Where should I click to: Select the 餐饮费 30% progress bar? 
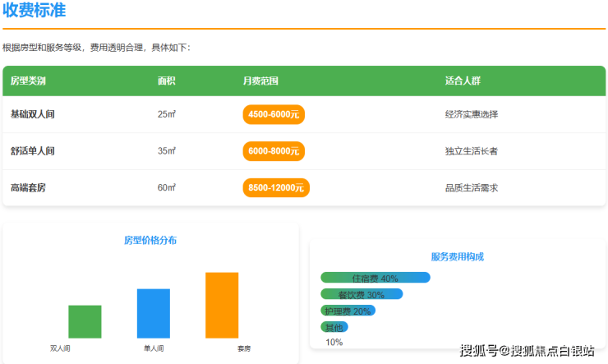tap(362, 294)
